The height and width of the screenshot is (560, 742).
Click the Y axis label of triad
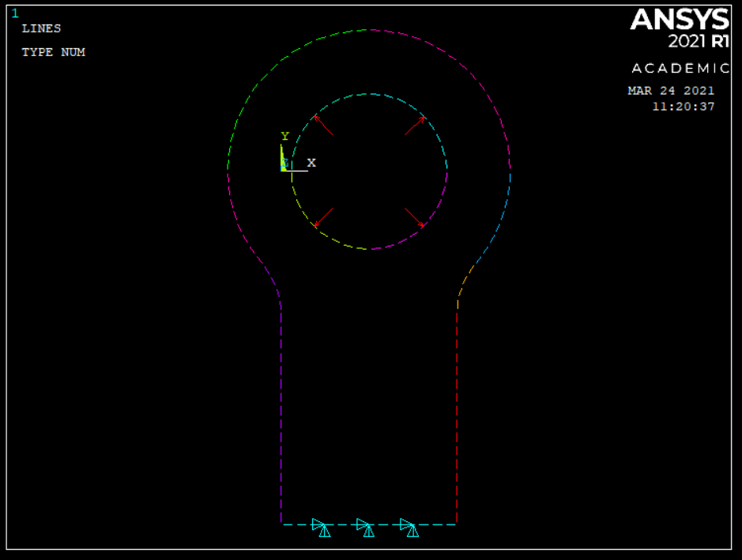point(285,136)
